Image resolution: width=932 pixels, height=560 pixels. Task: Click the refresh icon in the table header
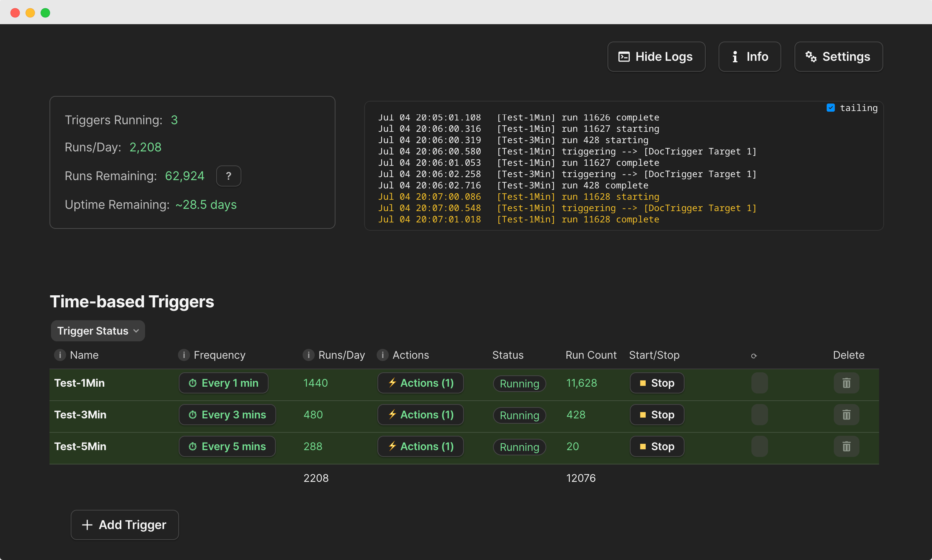coord(754,355)
